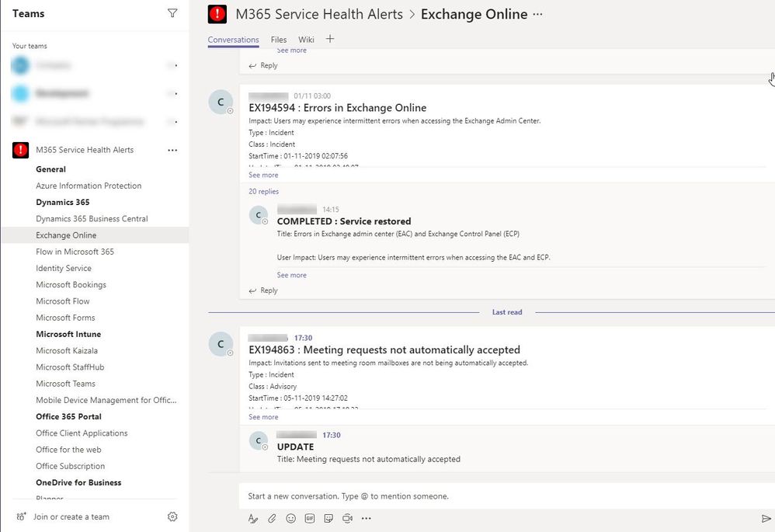Open the Wiki tab
The image size is (775, 532).
305,40
